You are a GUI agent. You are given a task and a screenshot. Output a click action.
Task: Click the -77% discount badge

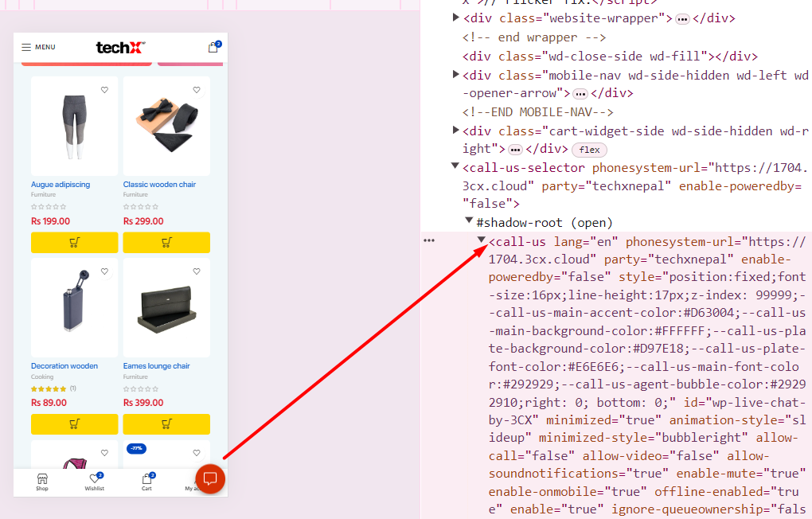pos(136,449)
